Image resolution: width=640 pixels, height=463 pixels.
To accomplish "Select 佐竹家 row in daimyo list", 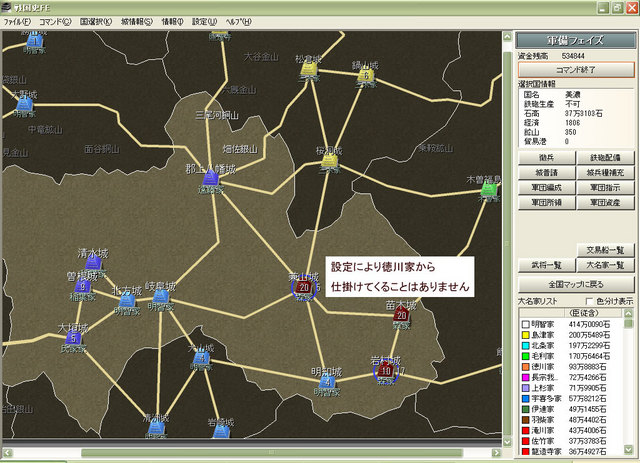I will (571, 441).
